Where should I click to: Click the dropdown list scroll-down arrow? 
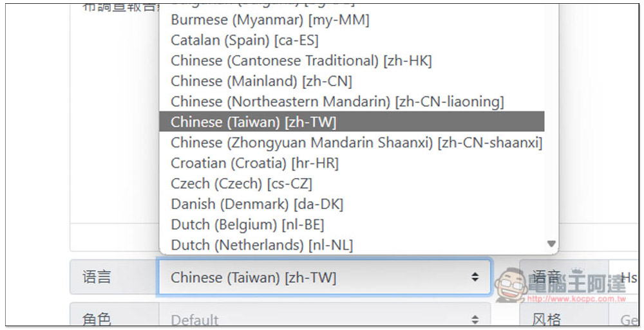point(551,244)
